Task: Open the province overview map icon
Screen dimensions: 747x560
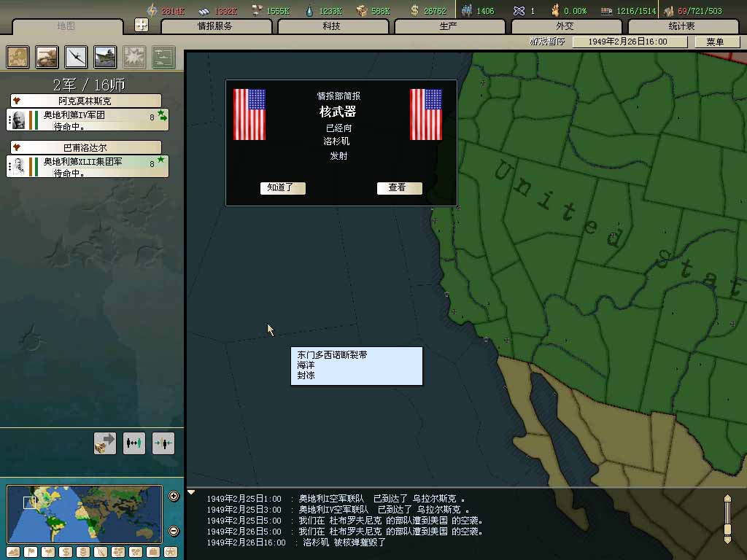Action: [x=18, y=57]
